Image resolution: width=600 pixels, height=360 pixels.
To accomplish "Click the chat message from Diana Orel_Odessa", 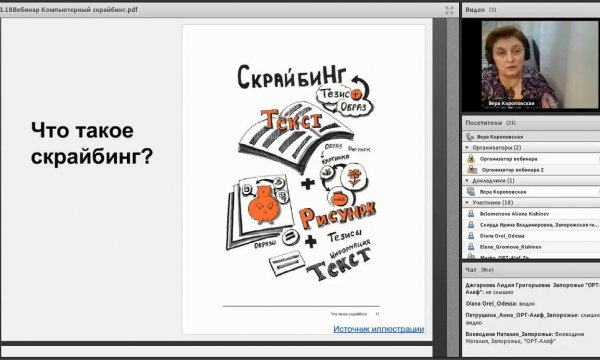I will [500, 303].
